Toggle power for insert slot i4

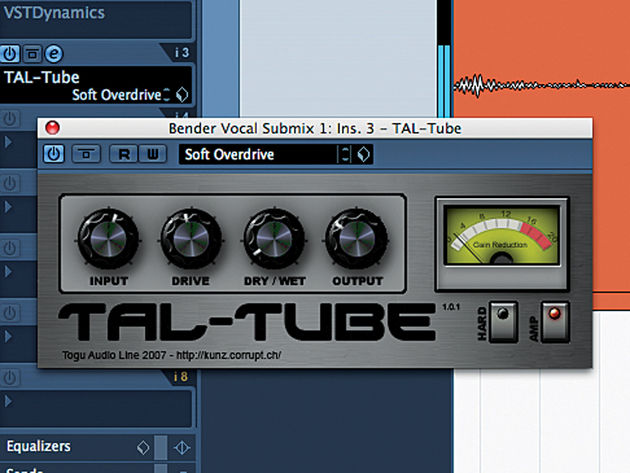[x=10, y=118]
